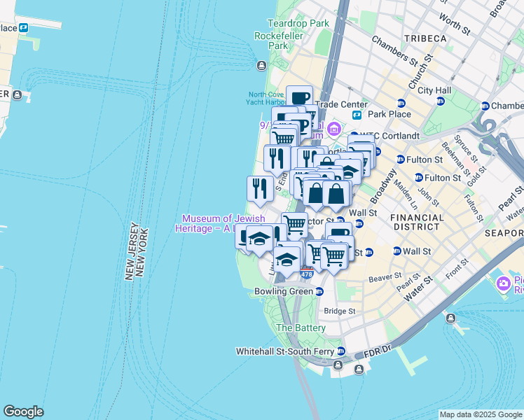Select the Whitehall St-South Ferry label

[x=285, y=351]
